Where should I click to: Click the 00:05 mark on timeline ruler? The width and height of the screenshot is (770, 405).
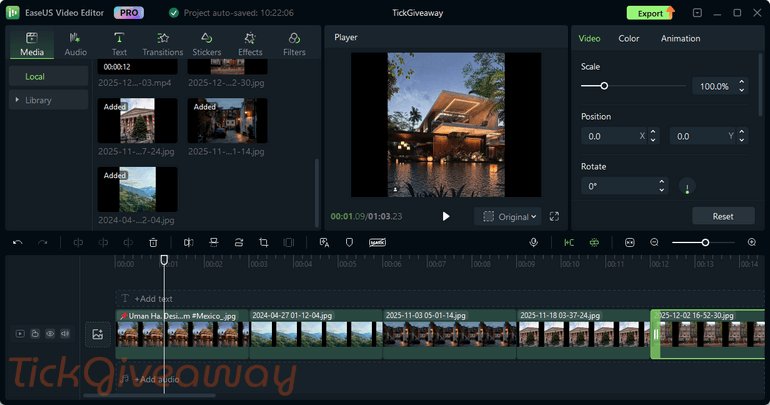tap(347, 264)
